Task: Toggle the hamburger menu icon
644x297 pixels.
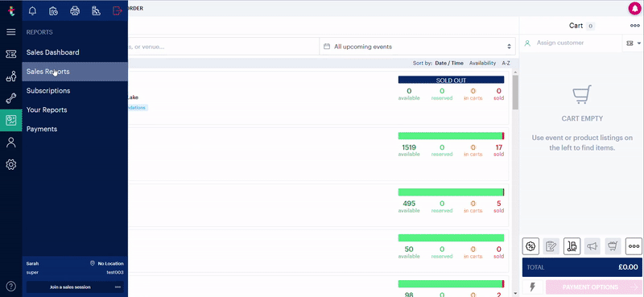Action: click(x=11, y=32)
